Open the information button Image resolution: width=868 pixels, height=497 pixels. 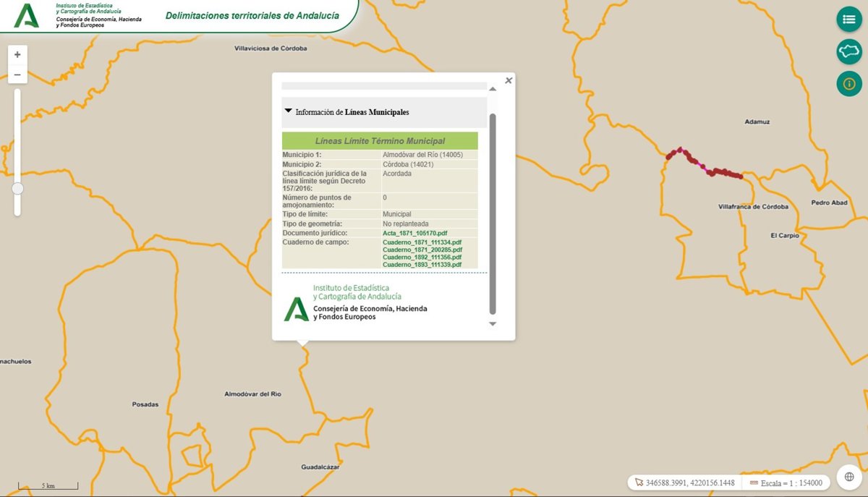click(849, 84)
